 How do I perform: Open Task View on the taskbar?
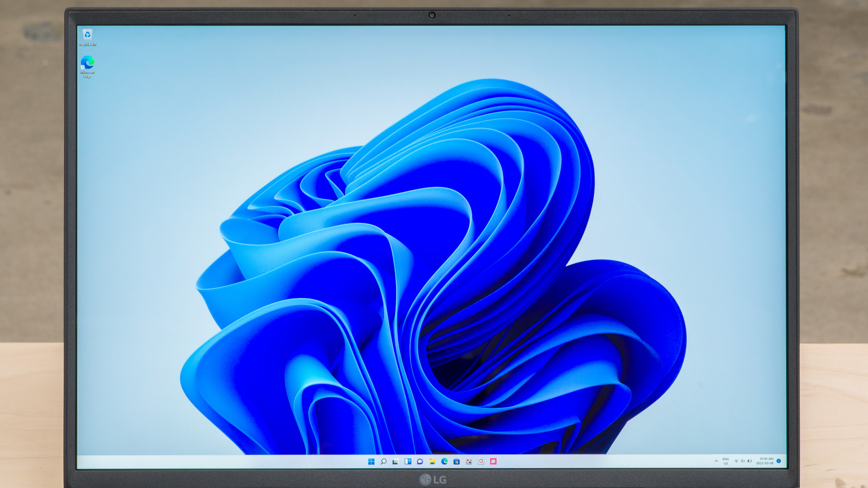pos(396,461)
